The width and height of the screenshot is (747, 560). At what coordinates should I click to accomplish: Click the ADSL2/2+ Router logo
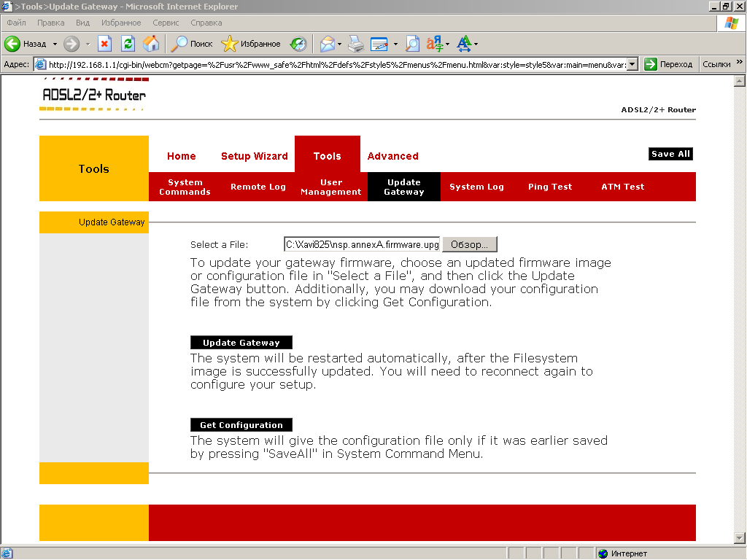coord(94,95)
